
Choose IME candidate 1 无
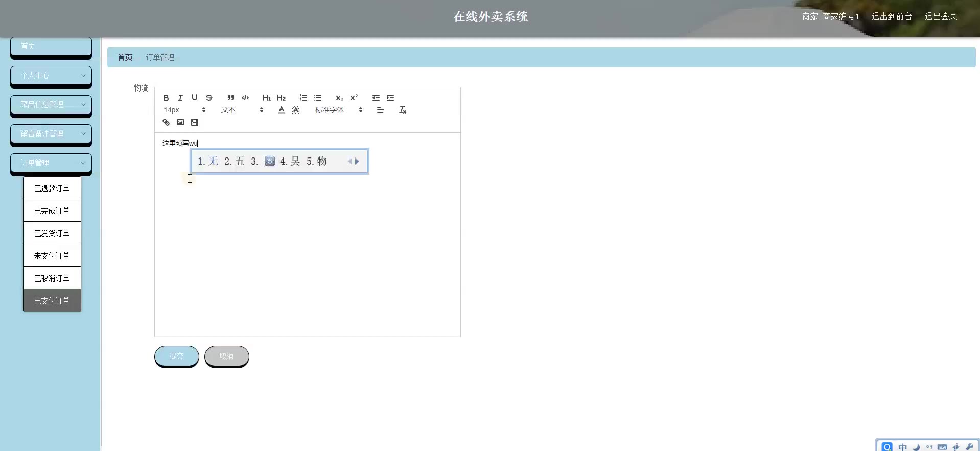pos(208,162)
